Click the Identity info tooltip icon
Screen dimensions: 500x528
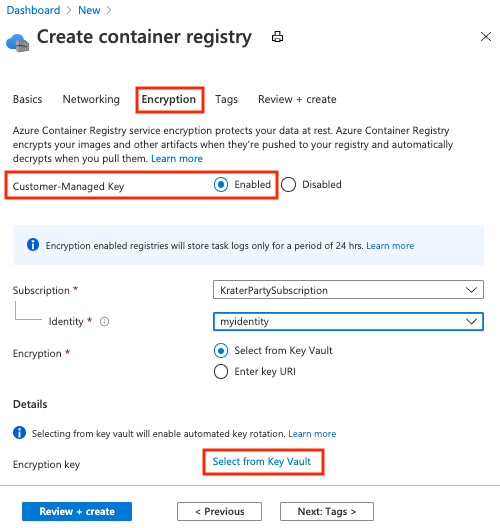(104, 322)
